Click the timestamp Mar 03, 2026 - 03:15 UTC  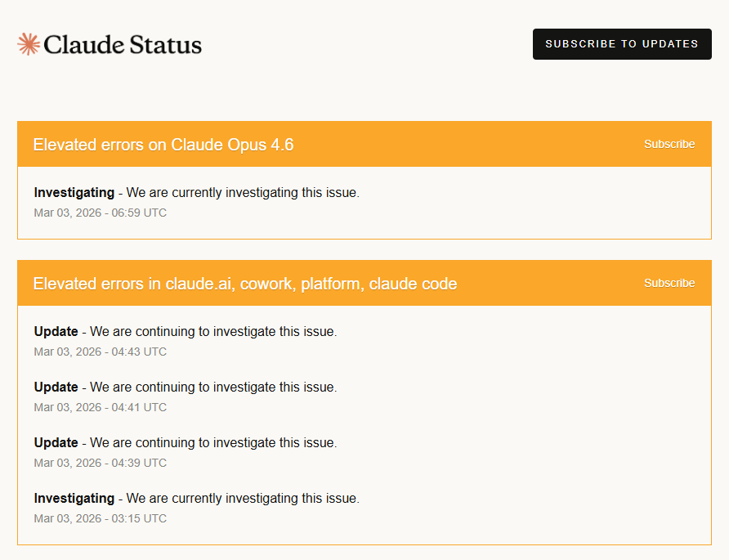tap(100, 518)
